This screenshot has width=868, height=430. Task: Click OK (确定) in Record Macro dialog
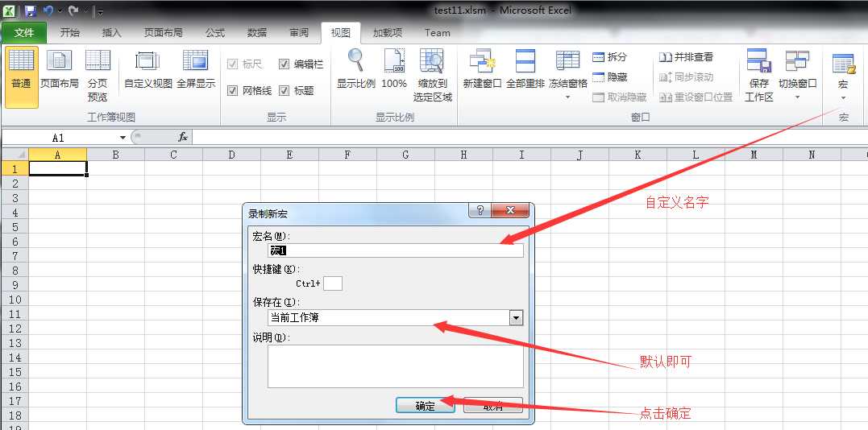pyautogui.click(x=426, y=406)
